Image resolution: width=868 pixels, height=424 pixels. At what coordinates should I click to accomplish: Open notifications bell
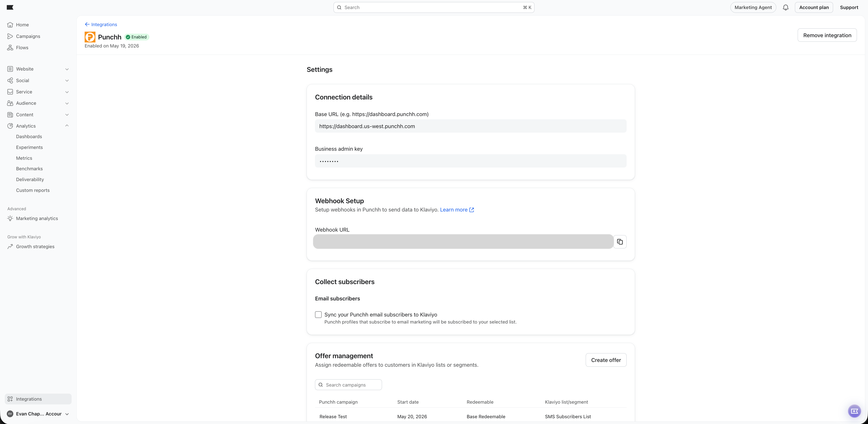785,8
